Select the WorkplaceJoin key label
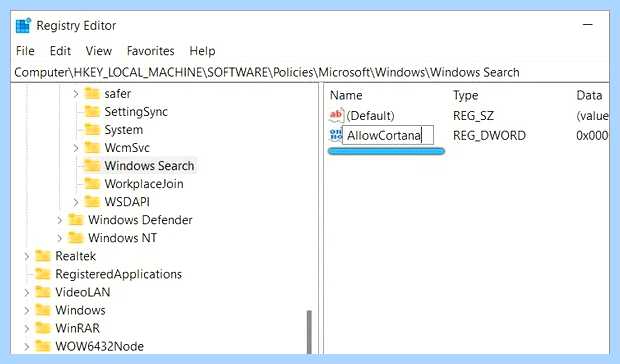Screen dimensions: 620x364 [144, 184]
